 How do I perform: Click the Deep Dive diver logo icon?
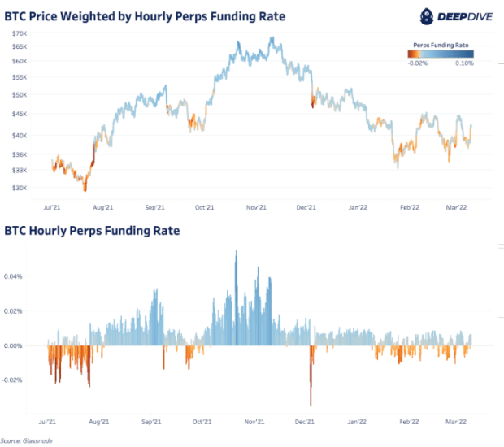coord(427,16)
